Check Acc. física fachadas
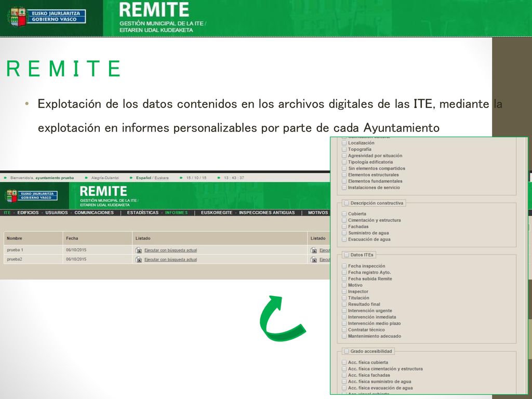 click(x=344, y=375)
